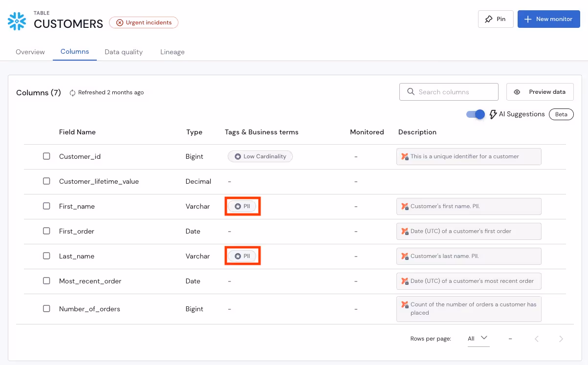Click dbt lock icon in Most_recent_order description
The height and width of the screenshot is (365, 588).
[405, 281]
